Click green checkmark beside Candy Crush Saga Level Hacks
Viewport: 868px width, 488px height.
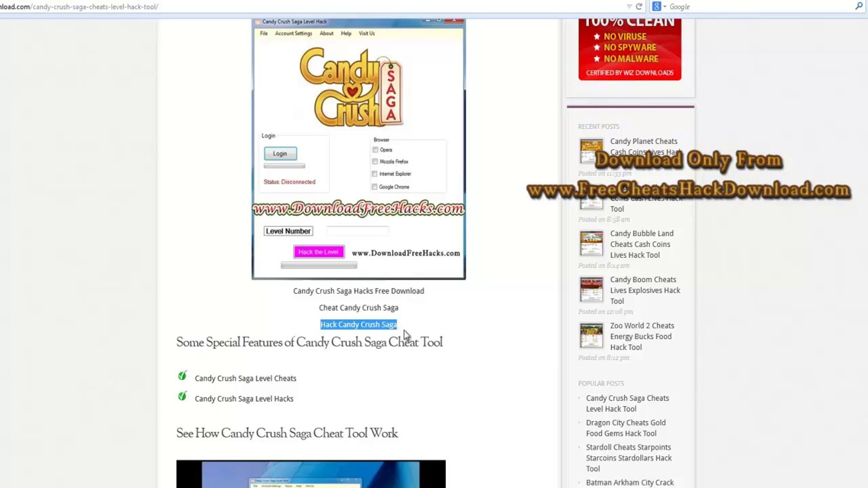click(182, 396)
